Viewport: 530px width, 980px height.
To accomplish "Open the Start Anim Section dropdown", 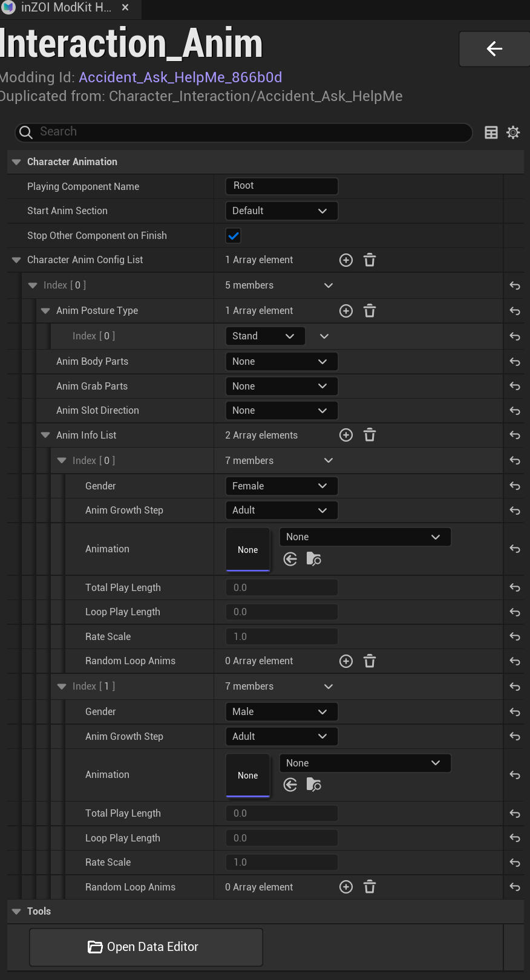I will click(x=281, y=211).
